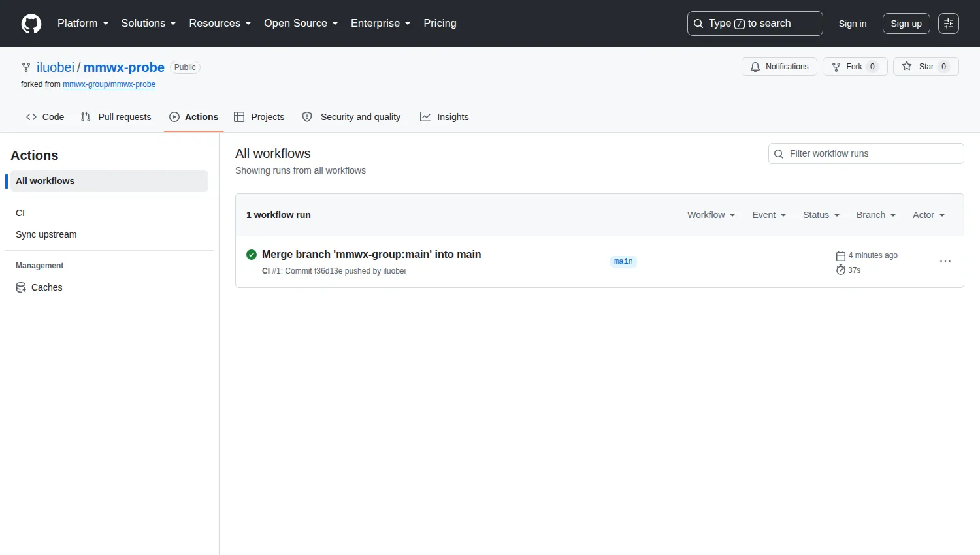Open the Branch filter dropdown
The width and height of the screenshot is (980, 555).
click(876, 215)
